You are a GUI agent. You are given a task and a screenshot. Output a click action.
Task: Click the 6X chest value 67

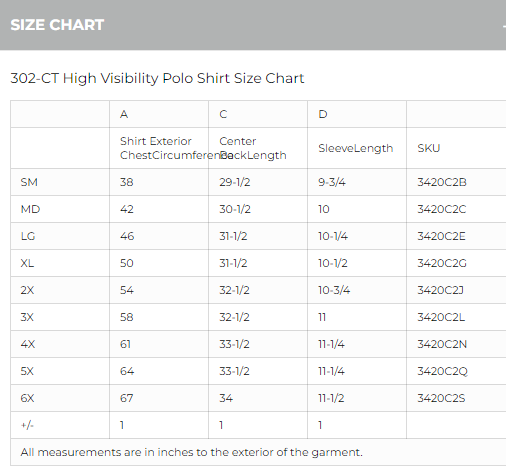(127, 398)
